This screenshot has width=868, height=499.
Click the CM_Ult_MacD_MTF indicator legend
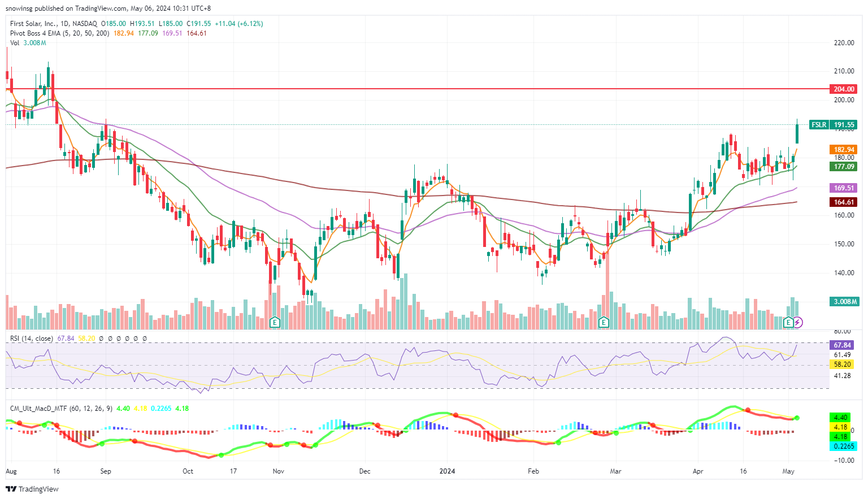coord(62,409)
